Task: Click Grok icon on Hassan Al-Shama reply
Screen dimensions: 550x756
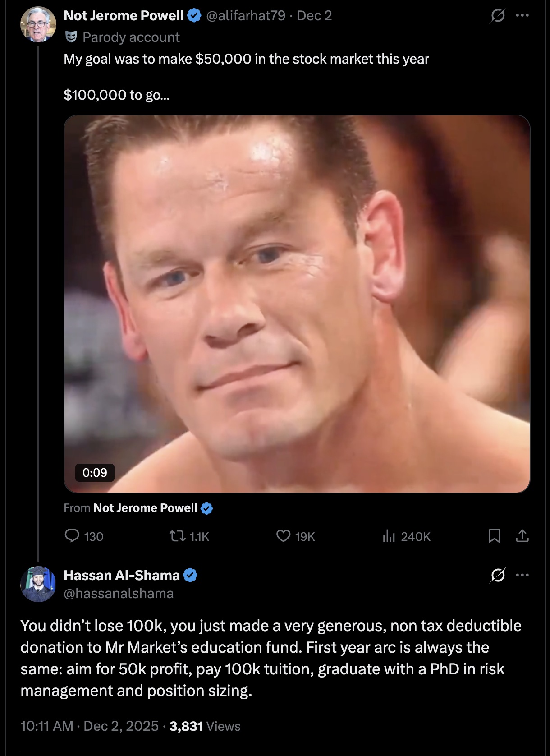Action: pyautogui.click(x=498, y=575)
